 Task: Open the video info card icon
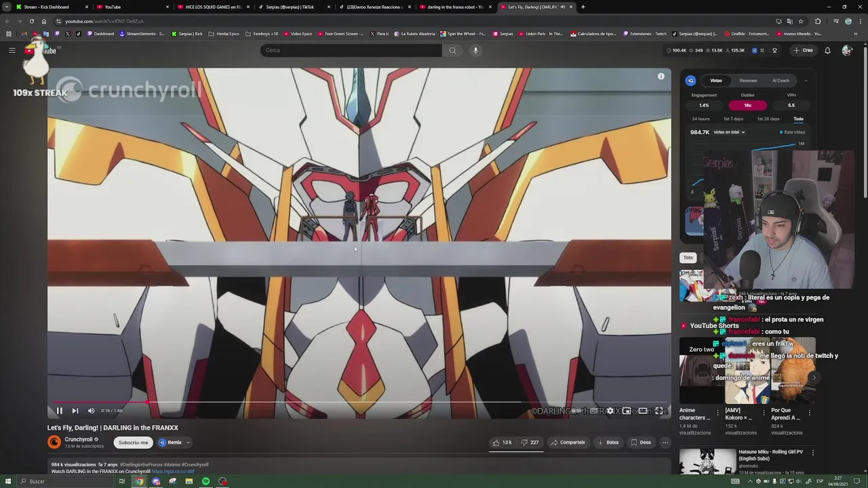pyautogui.click(x=661, y=77)
